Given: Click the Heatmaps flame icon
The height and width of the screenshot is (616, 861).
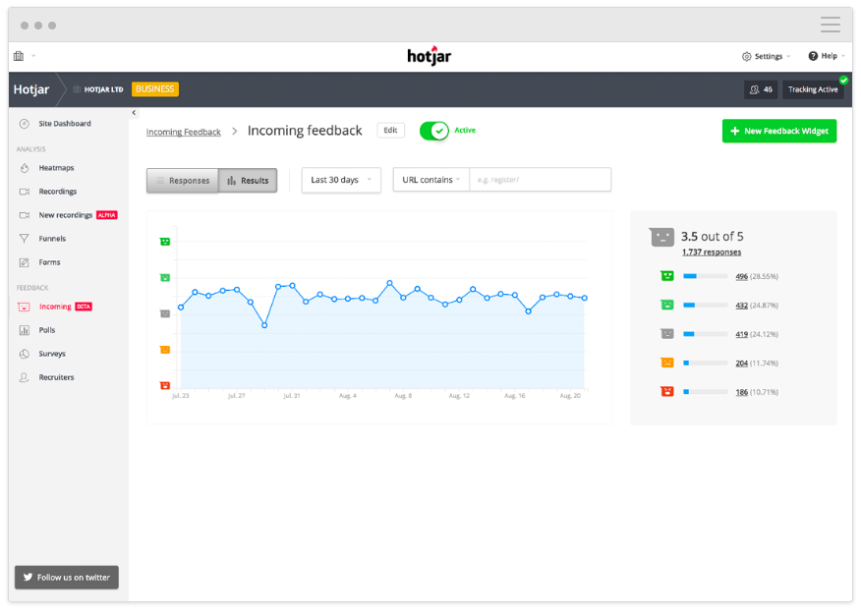Looking at the screenshot, I should pyautogui.click(x=25, y=168).
